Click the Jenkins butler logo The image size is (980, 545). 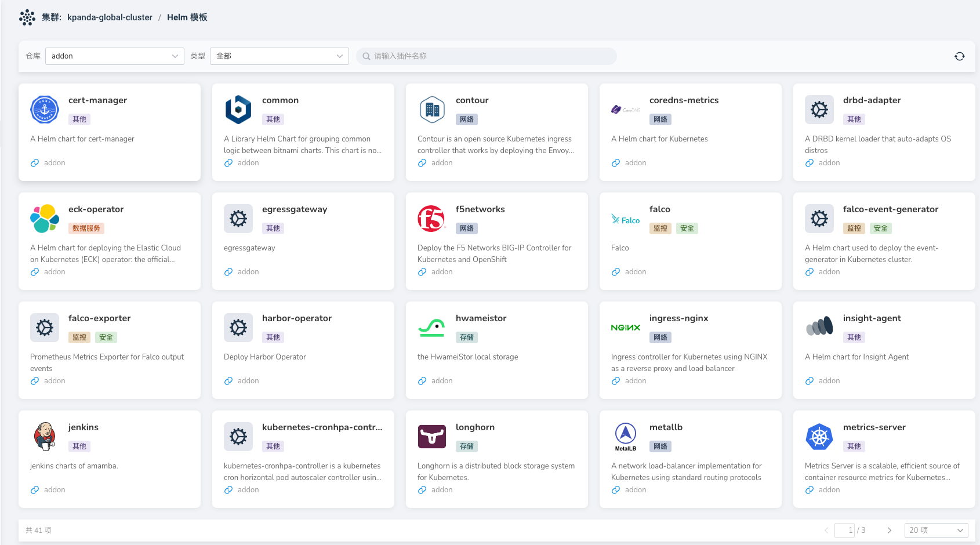[x=45, y=437]
